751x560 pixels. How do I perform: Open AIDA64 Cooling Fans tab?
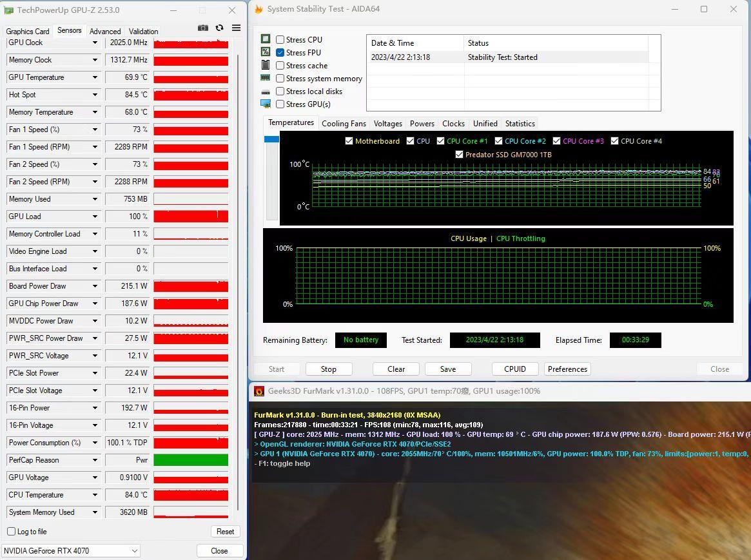pyautogui.click(x=344, y=124)
